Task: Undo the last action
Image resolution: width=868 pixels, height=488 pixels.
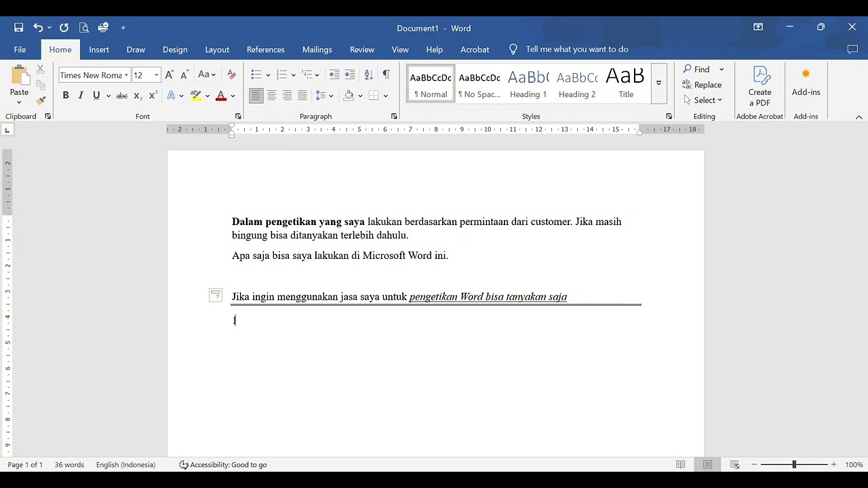Action: [x=38, y=28]
